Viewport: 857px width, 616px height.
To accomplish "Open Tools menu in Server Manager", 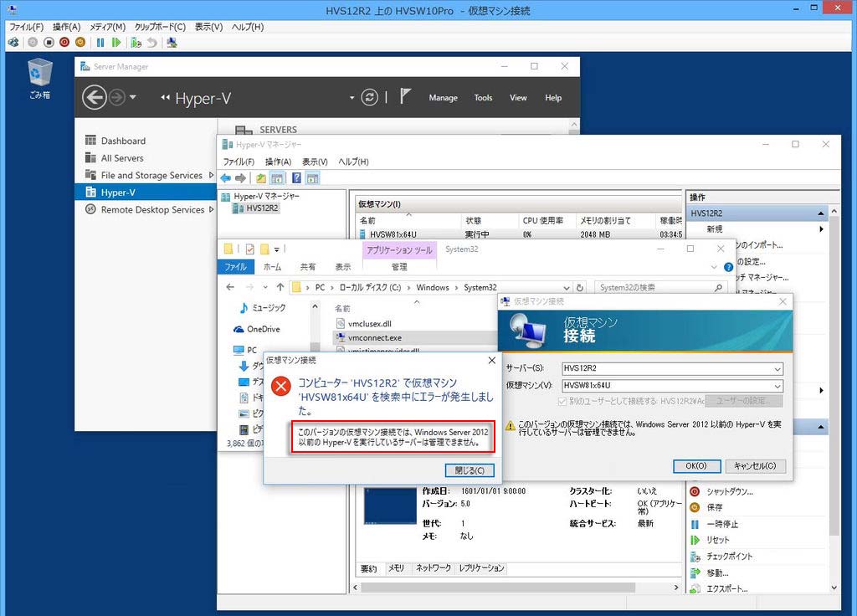I will 483,98.
